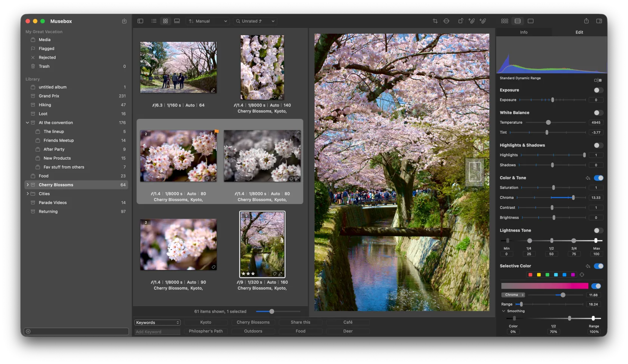
Task: Select Flagged in the sidebar
Action: click(x=76, y=49)
